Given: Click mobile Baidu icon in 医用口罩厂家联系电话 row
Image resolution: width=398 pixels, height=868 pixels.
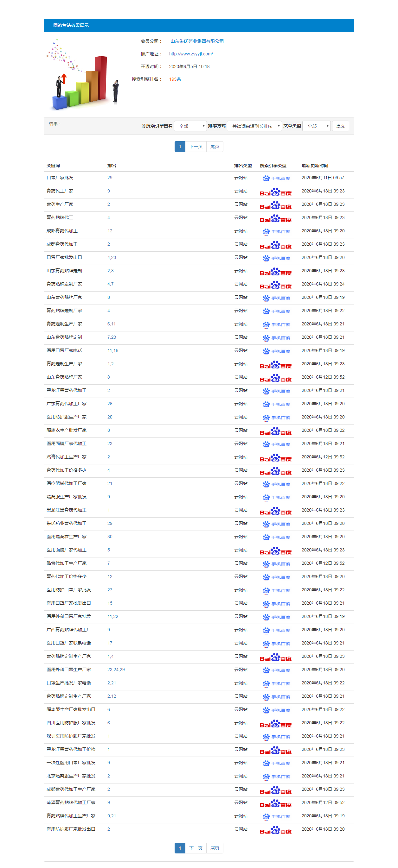Looking at the screenshot, I should pyautogui.click(x=276, y=644).
